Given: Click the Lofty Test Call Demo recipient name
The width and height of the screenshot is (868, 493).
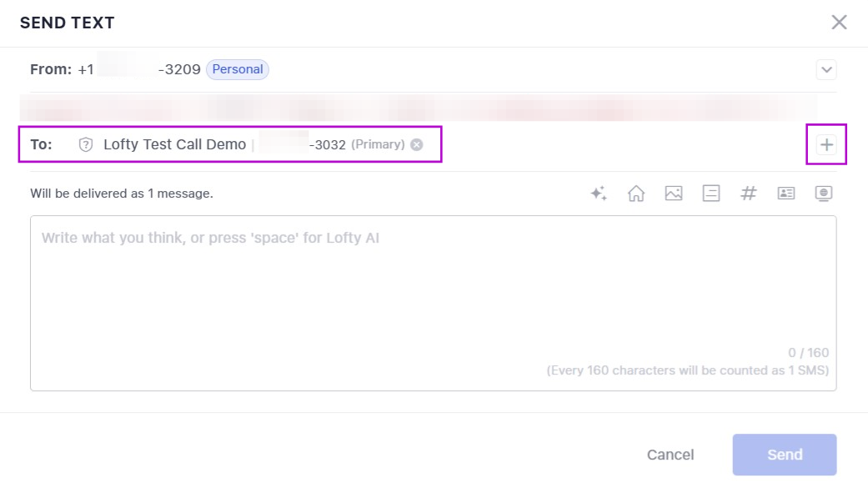Looking at the screenshot, I should [175, 145].
